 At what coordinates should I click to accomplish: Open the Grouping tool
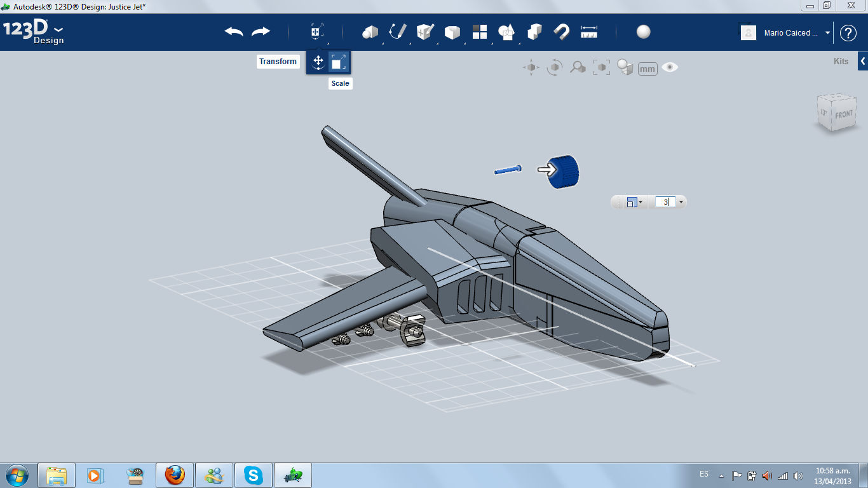pyautogui.click(x=506, y=32)
